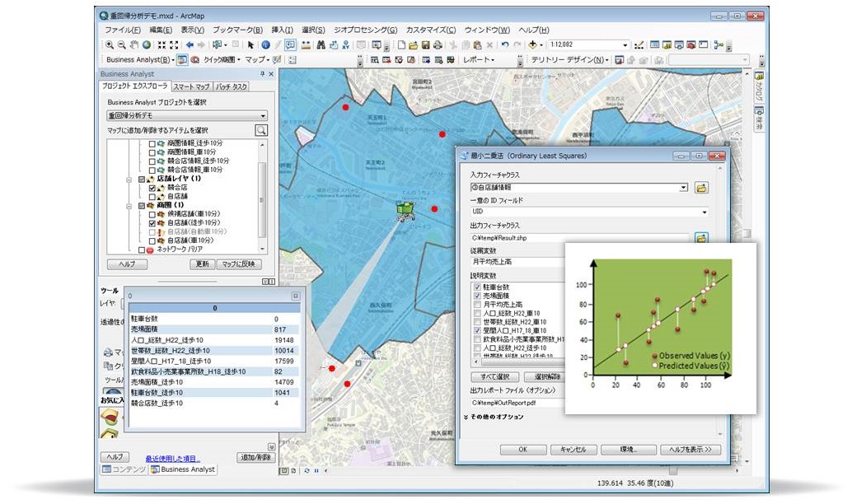The width and height of the screenshot is (852, 504).
Task: Open the レポート dropdown
Action: [x=479, y=60]
